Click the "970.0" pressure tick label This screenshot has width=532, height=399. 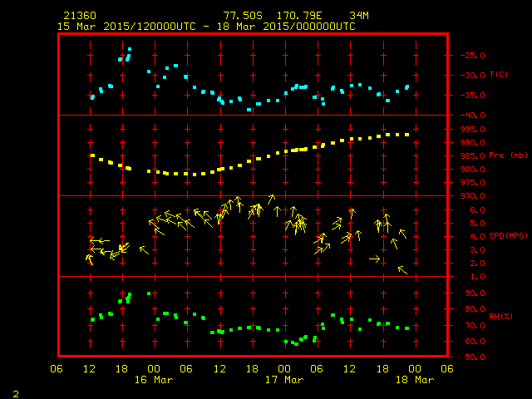tap(473, 196)
